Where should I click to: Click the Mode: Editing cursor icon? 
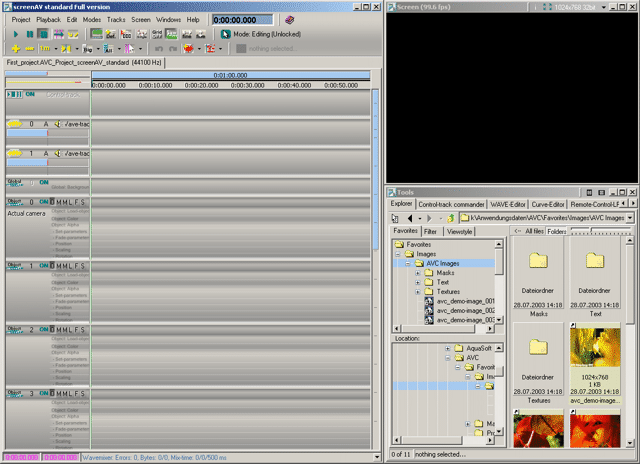tap(226, 34)
